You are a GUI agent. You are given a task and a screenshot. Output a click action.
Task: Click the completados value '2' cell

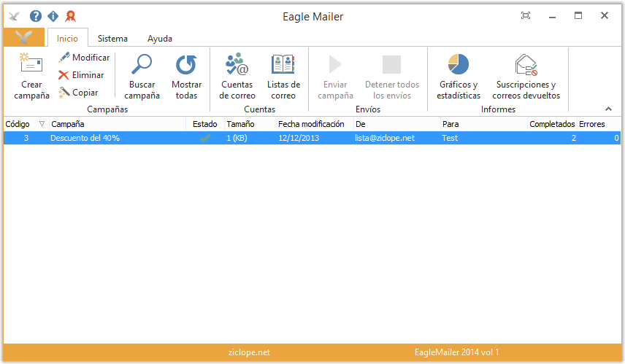pos(574,138)
